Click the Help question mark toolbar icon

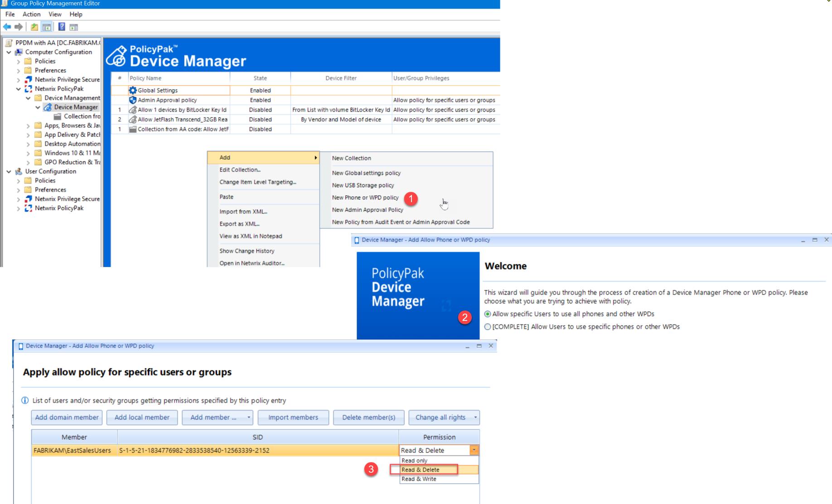tap(62, 27)
